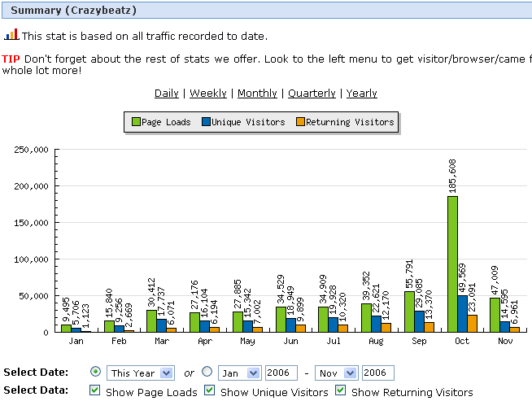Click orange Returning Visitors legend swatch
The height and width of the screenshot is (401, 532).
(299, 122)
